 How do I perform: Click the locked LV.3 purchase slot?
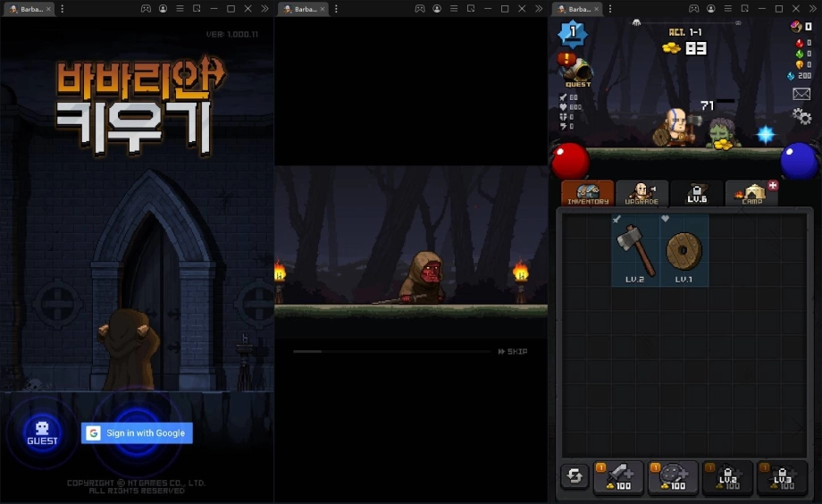point(782,478)
